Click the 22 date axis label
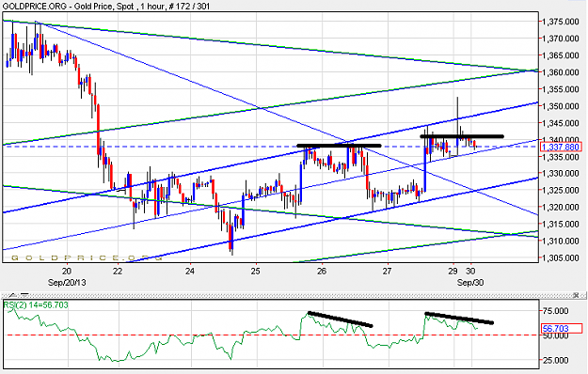Screen dimensions: 588x374 pyautogui.click(x=118, y=271)
